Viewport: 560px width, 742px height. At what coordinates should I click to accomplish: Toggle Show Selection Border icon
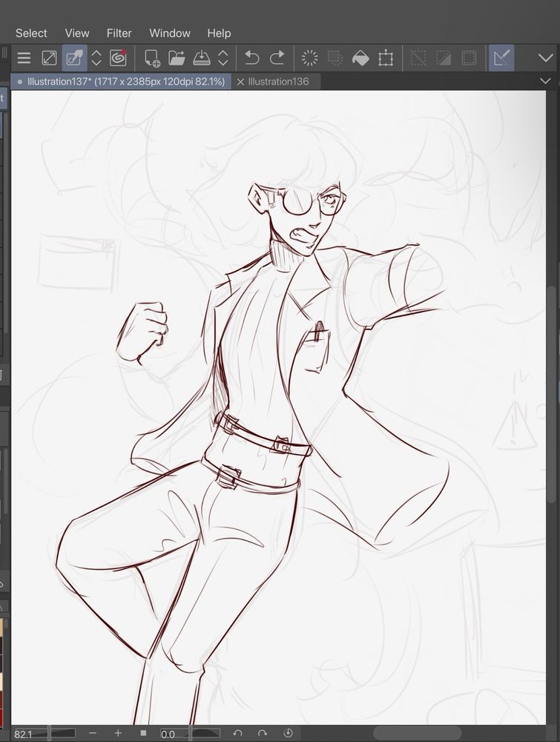click(469, 58)
